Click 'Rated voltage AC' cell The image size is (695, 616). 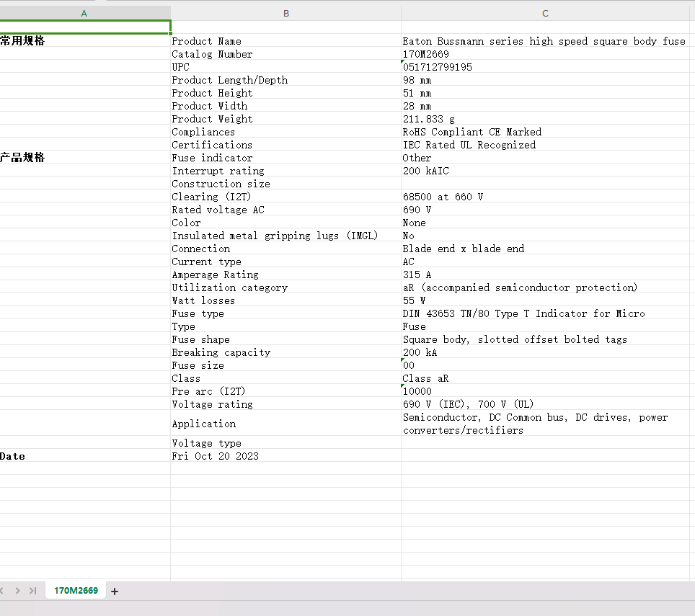(286, 210)
